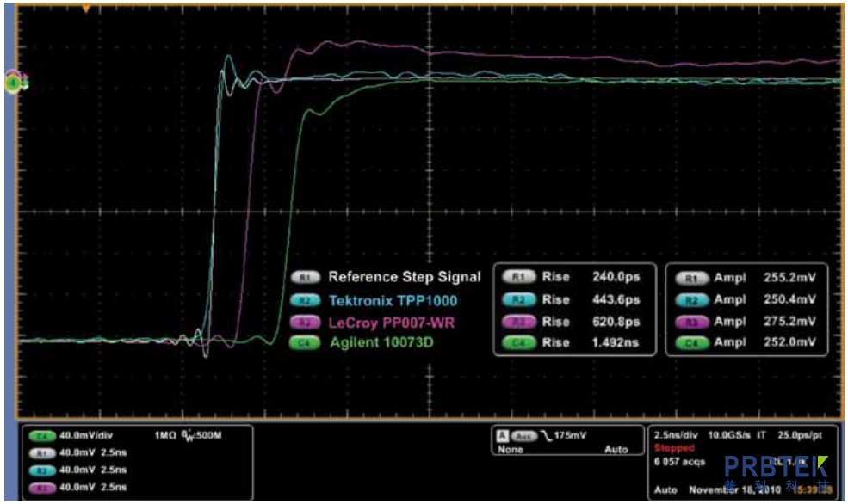Click the Agilent 10073D legend label

click(x=382, y=343)
